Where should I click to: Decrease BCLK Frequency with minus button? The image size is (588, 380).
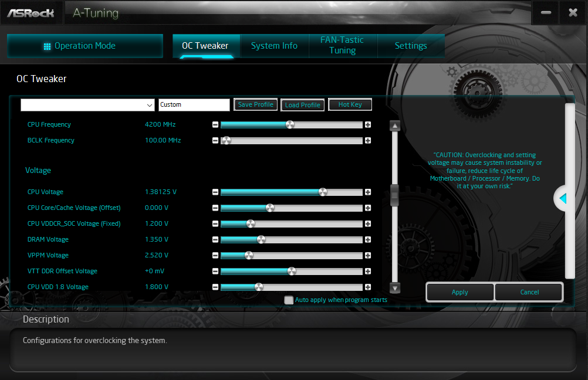point(215,141)
